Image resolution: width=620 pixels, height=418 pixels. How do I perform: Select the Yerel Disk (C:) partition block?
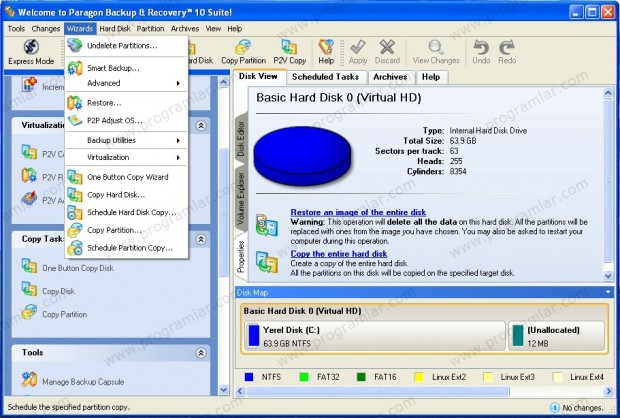[374, 336]
